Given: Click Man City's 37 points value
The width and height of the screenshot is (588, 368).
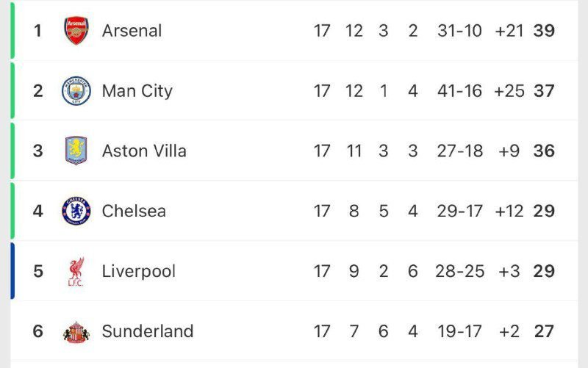Looking at the screenshot, I should click(544, 91).
